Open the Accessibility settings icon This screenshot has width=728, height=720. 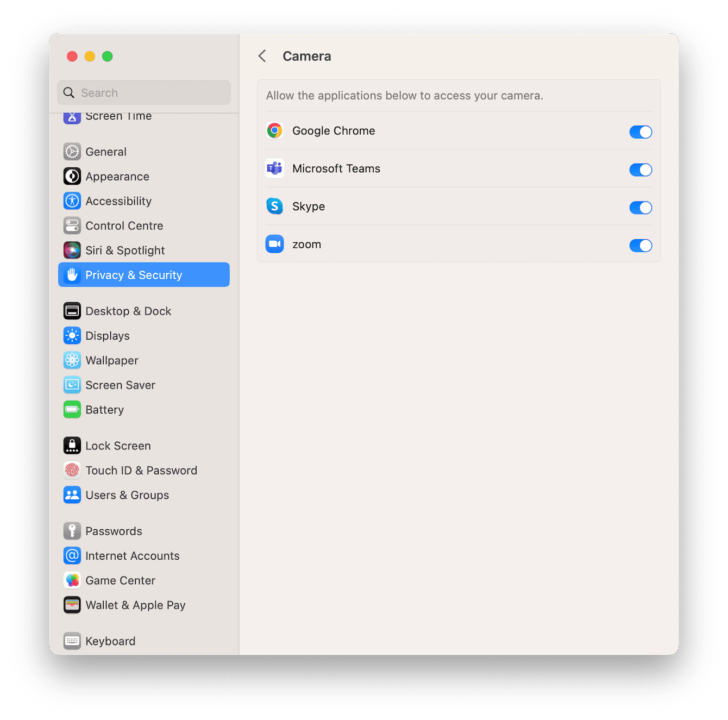pyautogui.click(x=72, y=201)
